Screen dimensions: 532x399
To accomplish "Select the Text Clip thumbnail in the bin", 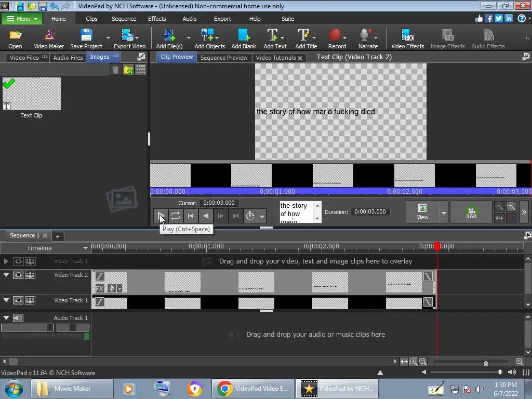I will pyautogui.click(x=32, y=94).
